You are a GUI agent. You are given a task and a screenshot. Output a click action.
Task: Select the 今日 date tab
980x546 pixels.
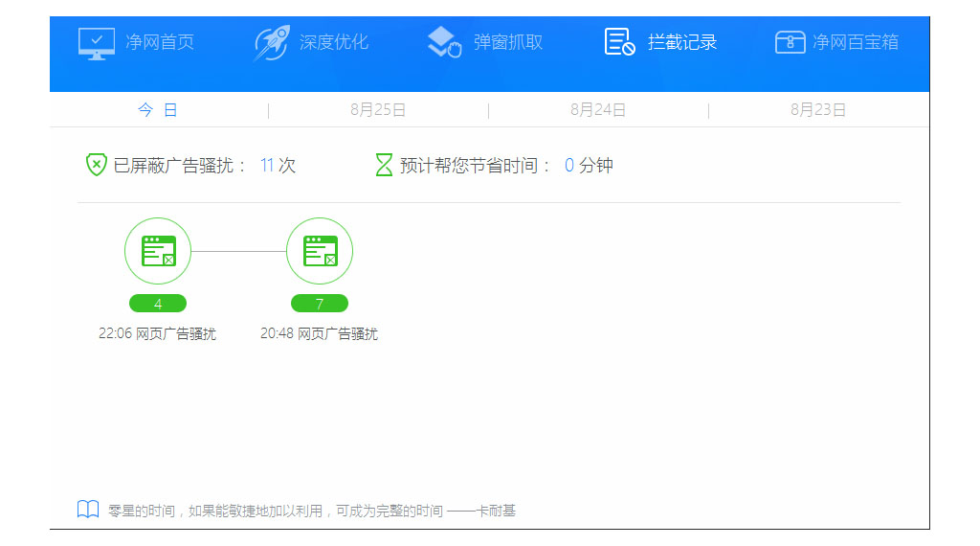pos(158,110)
